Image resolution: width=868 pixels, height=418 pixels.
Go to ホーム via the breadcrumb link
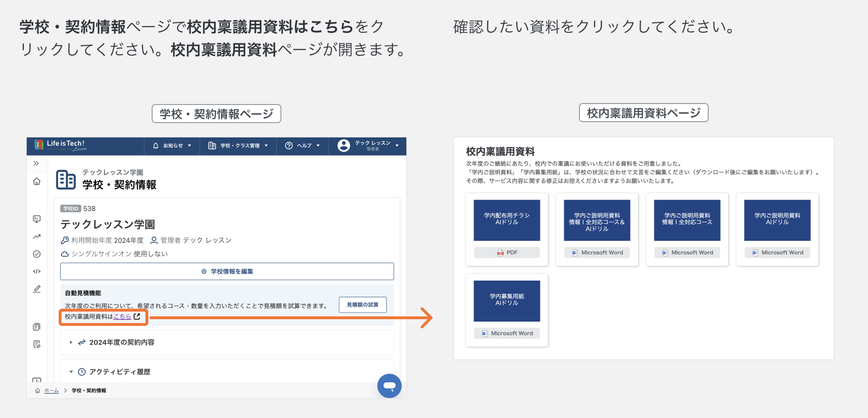[x=52, y=390]
